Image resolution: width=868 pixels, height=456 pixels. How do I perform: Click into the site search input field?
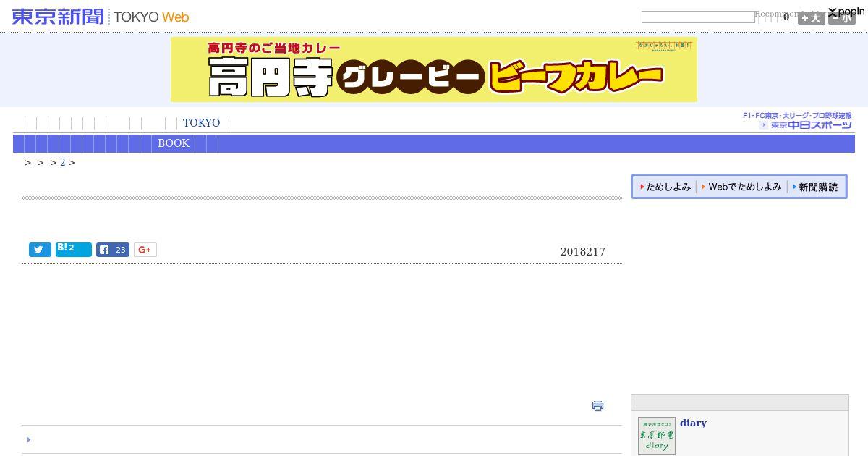pyautogui.click(x=698, y=17)
